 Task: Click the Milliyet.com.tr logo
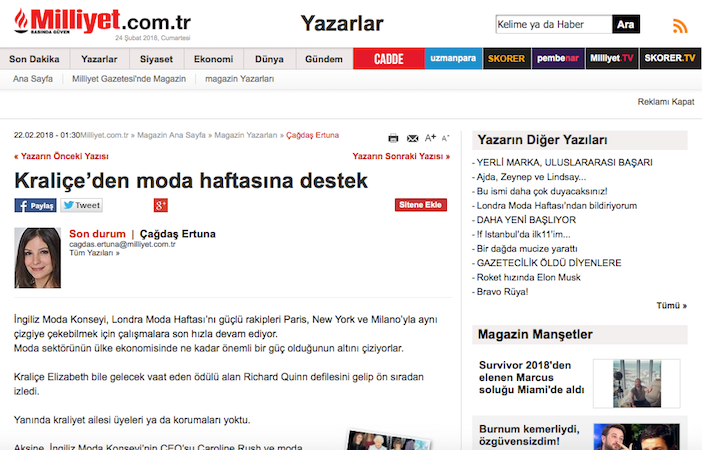point(103,23)
